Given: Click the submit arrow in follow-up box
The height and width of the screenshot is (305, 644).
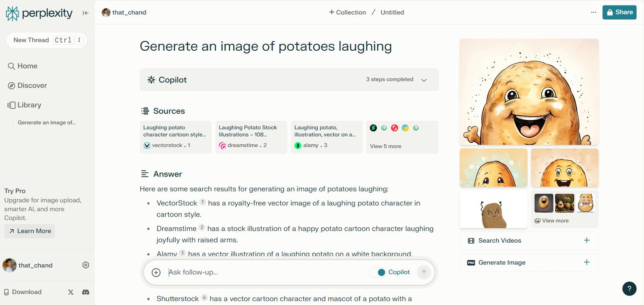Looking at the screenshot, I should (424, 272).
